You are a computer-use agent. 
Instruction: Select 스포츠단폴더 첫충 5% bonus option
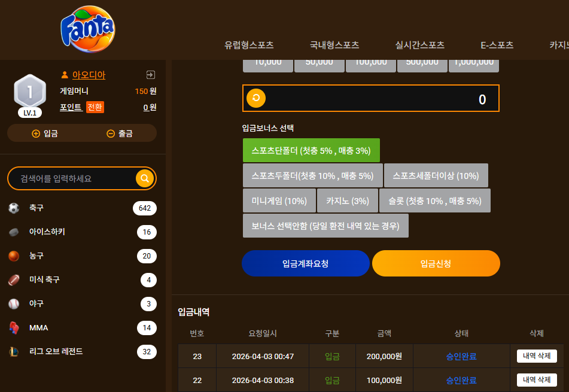(x=311, y=150)
